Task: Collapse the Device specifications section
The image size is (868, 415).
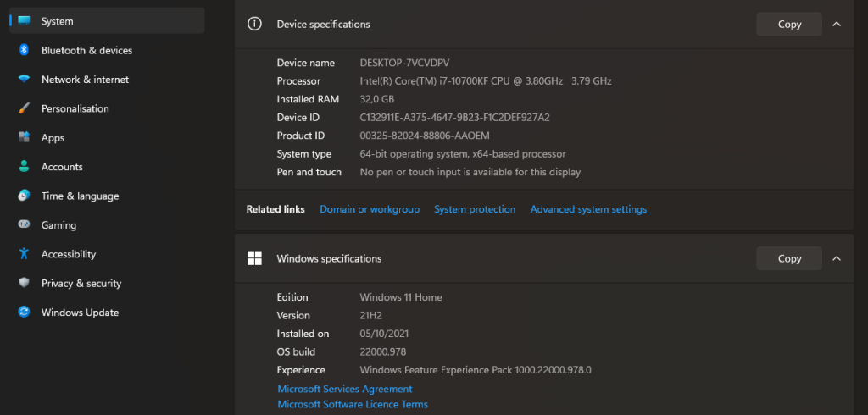Action: click(837, 24)
